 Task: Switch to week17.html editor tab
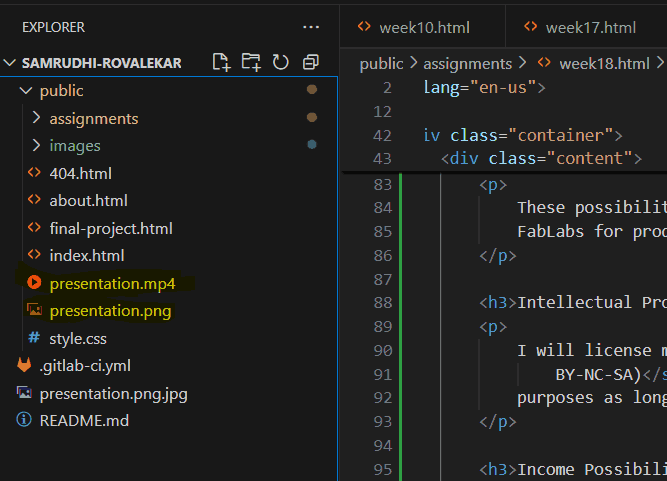point(587,28)
